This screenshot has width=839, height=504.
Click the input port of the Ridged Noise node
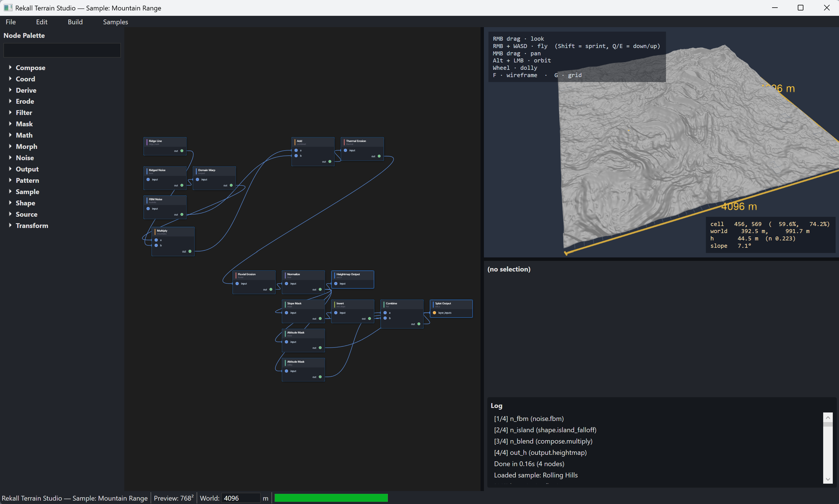[x=148, y=179]
